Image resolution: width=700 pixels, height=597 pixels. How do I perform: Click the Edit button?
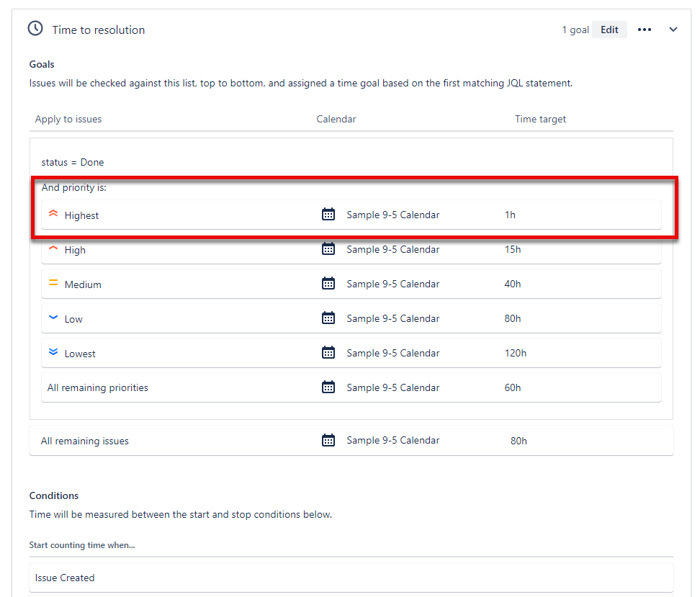click(x=609, y=30)
